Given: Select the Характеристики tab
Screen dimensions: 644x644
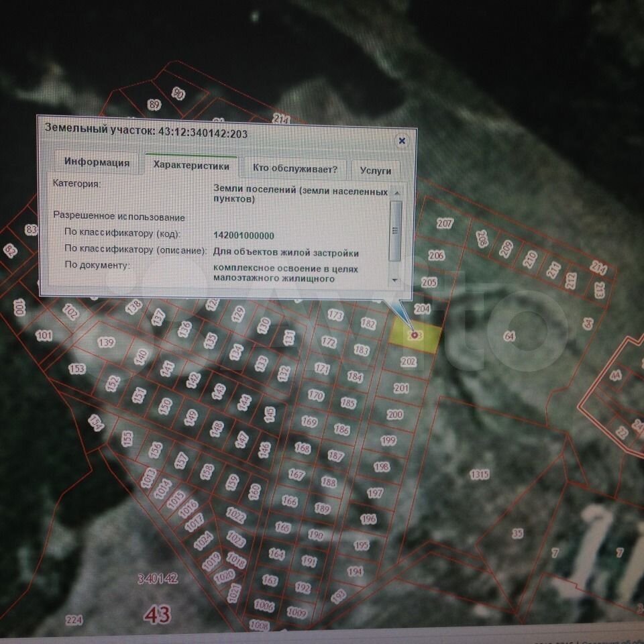Looking at the screenshot, I should [x=191, y=166].
